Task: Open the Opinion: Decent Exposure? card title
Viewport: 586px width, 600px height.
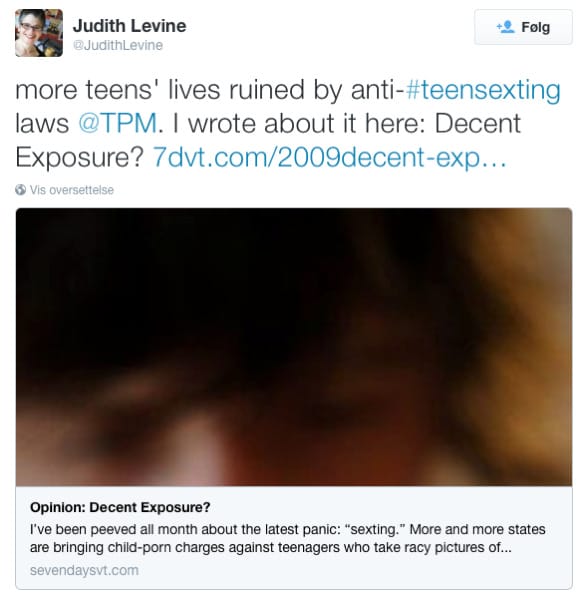Action: 120,507
